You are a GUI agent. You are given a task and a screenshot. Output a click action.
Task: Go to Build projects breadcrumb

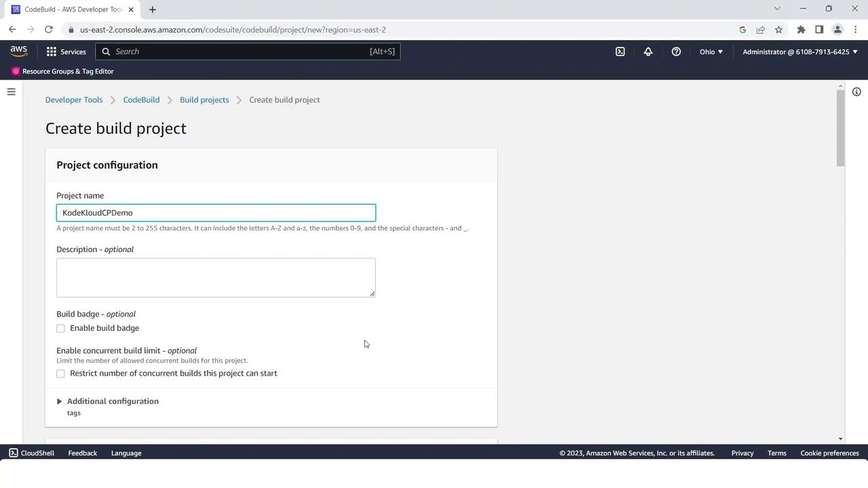pyautogui.click(x=204, y=100)
